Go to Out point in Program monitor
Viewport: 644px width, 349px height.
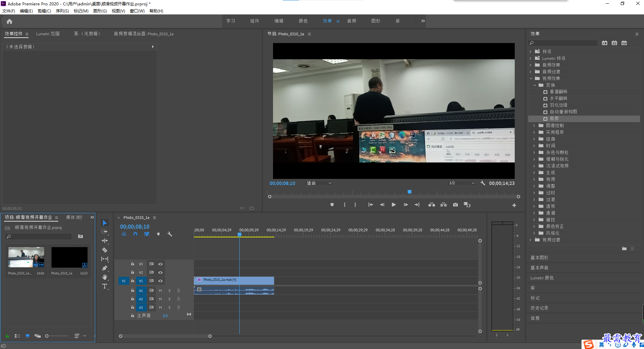417,205
